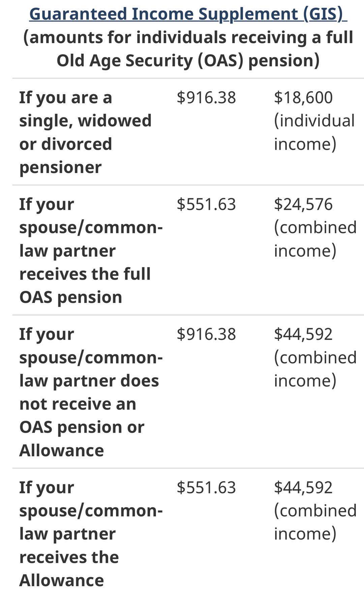Click "(combined income)" in the receives-the-Allowance row
The width and height of the screenshot is (364, 597).
pos(315,522)
